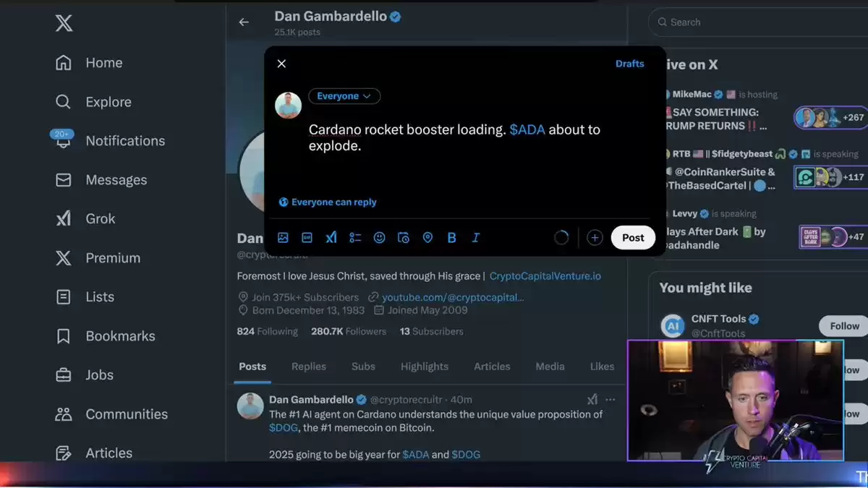The height and width of the screenshot is (488, 868).
Task: Click the Post button
Action: click(633, 238)
